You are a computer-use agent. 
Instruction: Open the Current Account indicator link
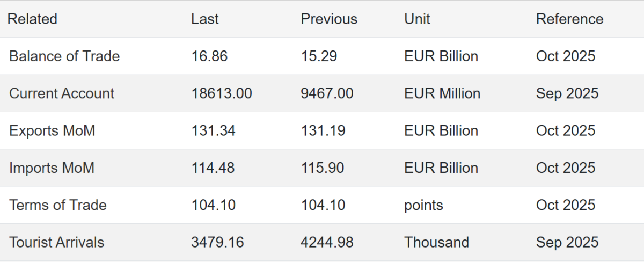tap(62, 93)
